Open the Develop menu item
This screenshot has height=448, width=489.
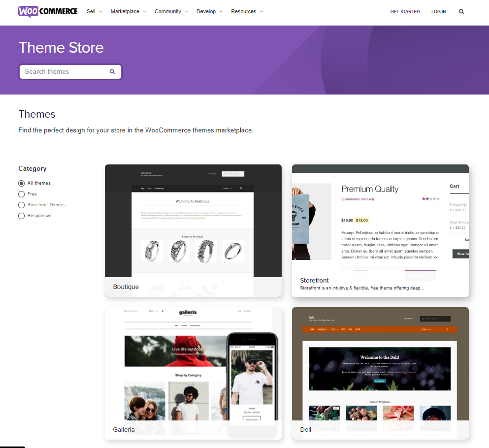point(206,11)
